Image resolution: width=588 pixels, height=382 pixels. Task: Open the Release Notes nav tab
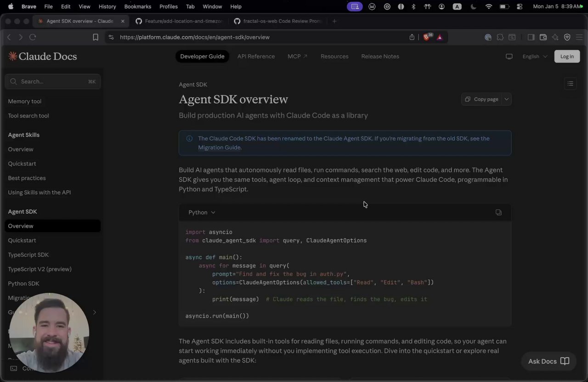click(380, 56)
